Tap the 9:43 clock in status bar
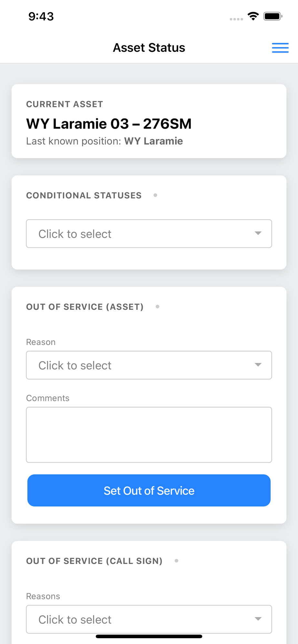This screenshot has width=298, height=644. [41, 16]
